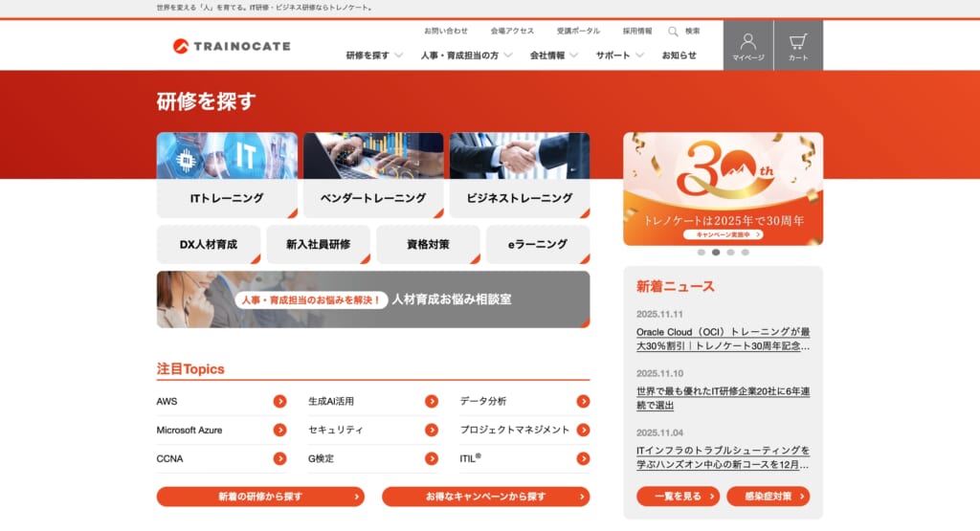The width and height of the screenshot is (980, 531).
Task: Open the Oracle Cloud (OCI) news link
Action: (724, 339)
